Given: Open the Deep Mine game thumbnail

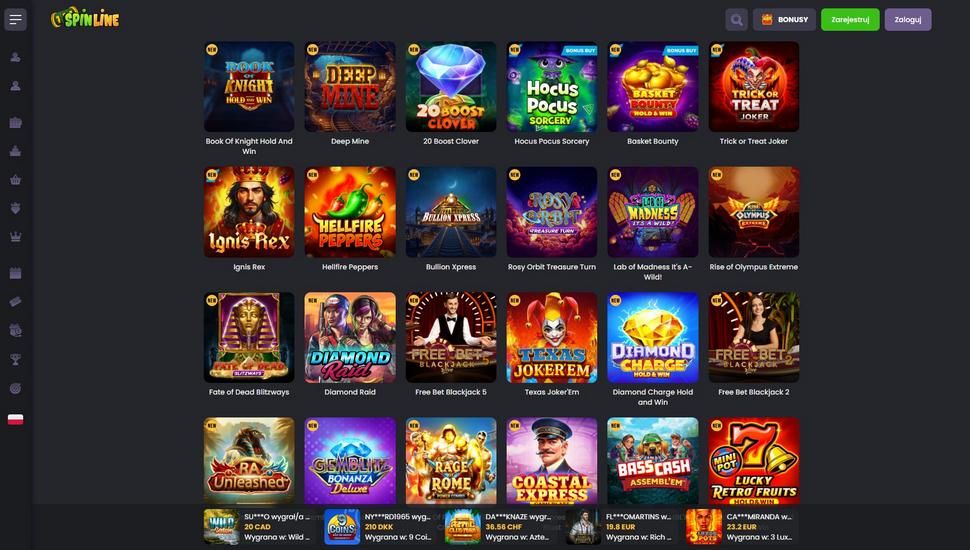Looking at the screenshot, I should [x=350, y=87].
